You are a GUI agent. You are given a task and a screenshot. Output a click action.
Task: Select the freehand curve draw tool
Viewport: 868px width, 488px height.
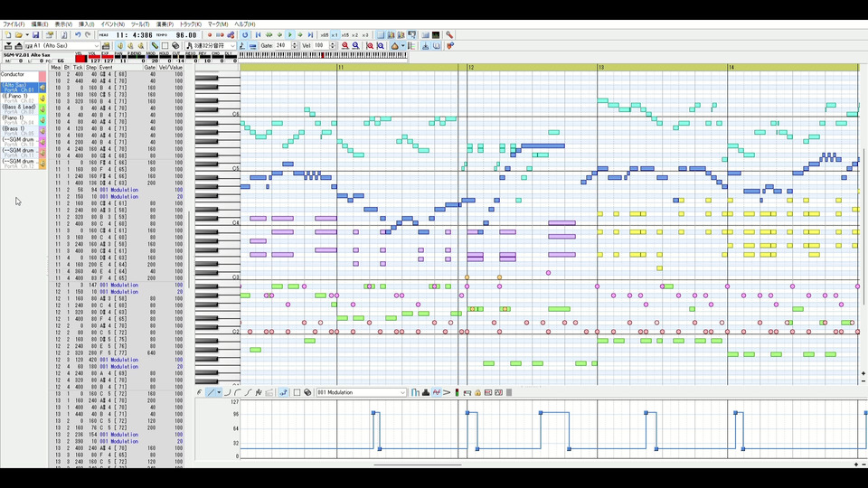pos(199,392)
